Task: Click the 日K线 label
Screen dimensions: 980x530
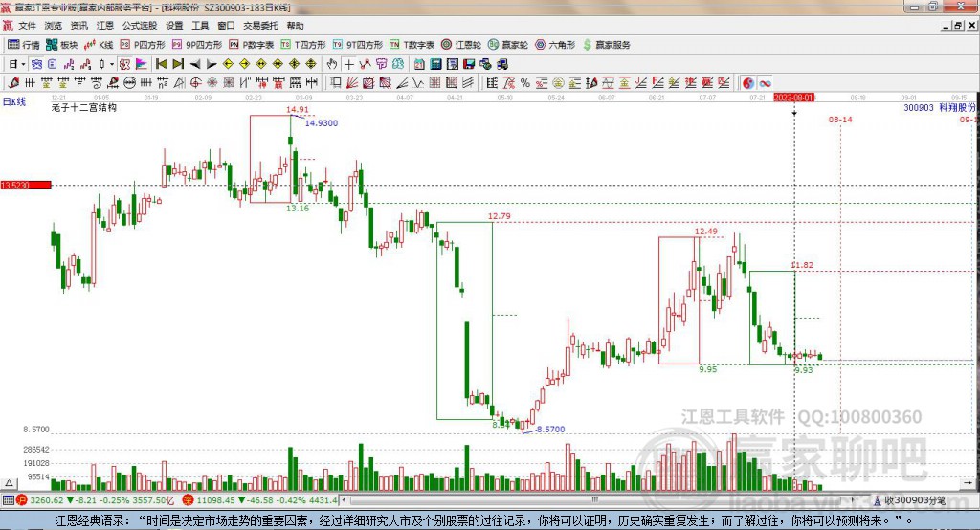Action: click(13, 101)
